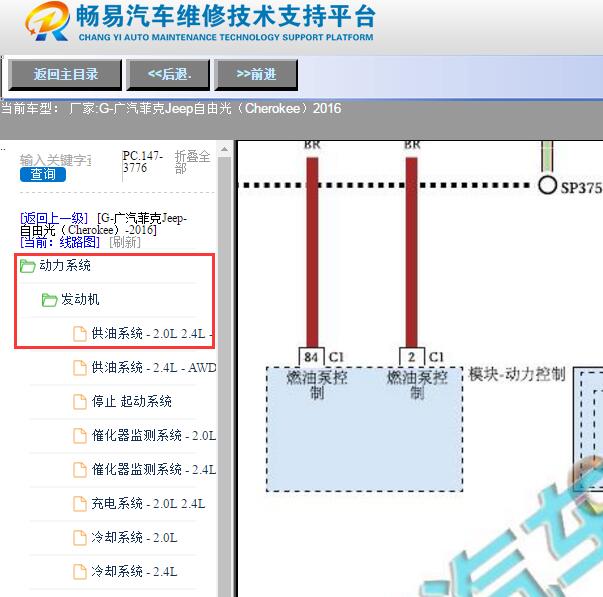The image size is (603, 597).
Task: Click PC.147-3776 text
Action: pos(143,162)
